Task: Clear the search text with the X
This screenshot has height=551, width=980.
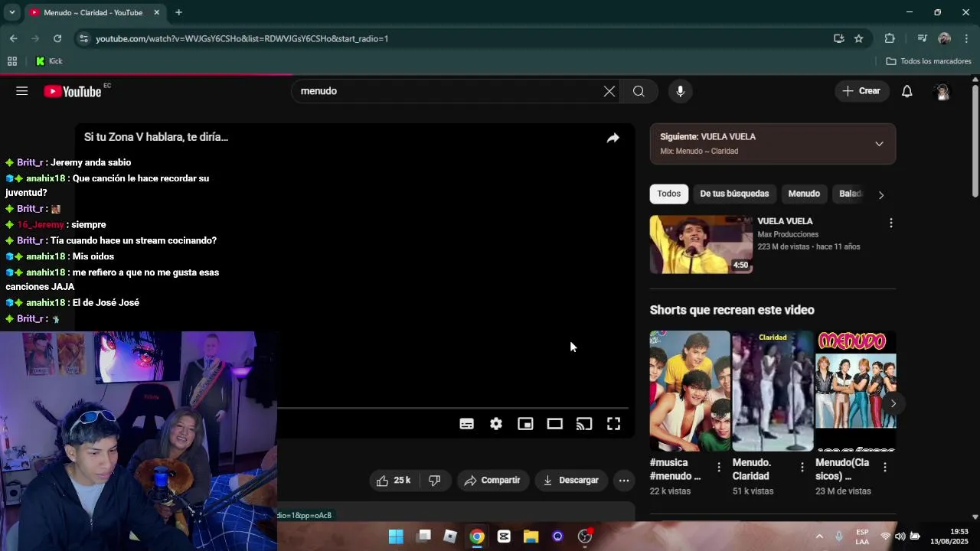Action: 609,91
